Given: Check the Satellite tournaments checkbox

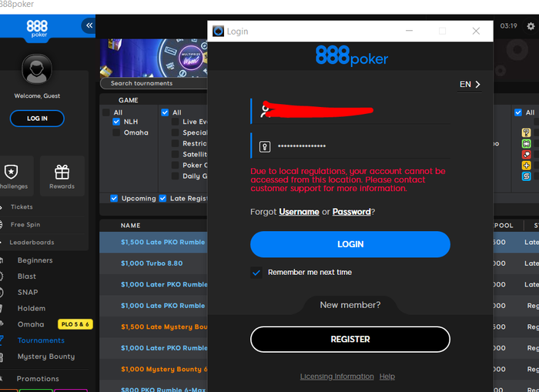Looking at the screenshot, I should (176, 154).
